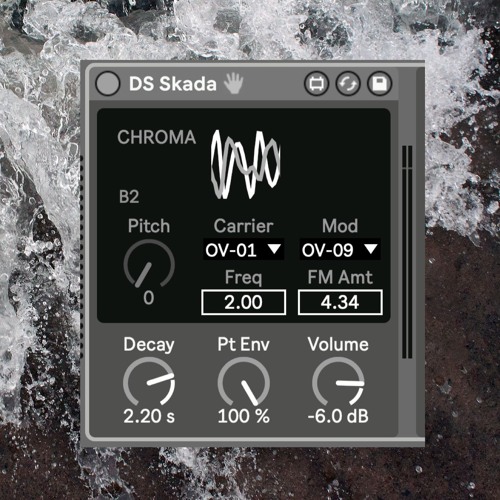Click the save preset disk icon
The width and height of the screenshot is (500, 500).
[379, 83]
